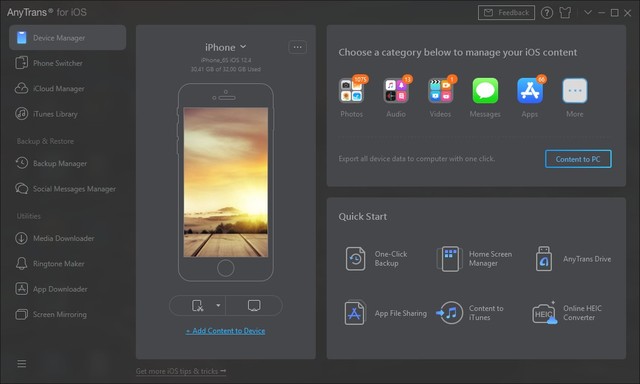Open AnyTrans Drive
Screen dimensions: 640x384
(573, 259)
